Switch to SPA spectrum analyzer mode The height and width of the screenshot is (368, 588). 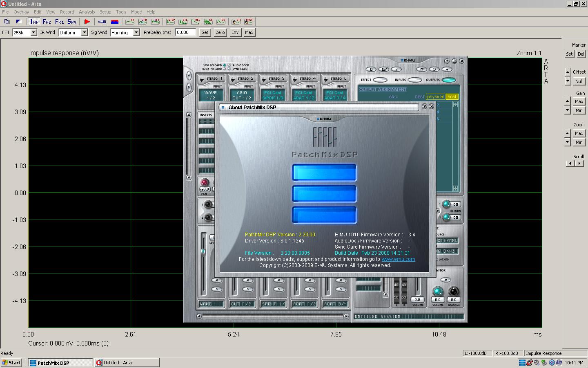[x=72, y=22]
